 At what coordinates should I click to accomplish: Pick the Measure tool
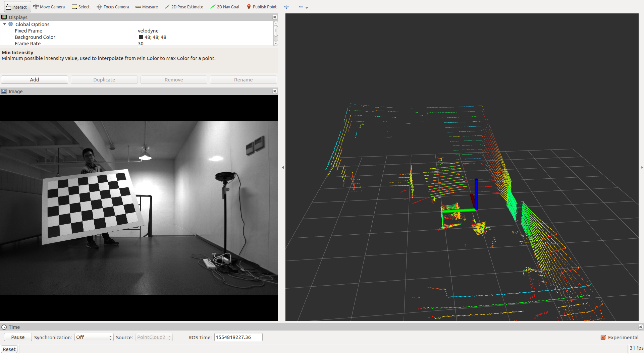[x=147, y=7]
